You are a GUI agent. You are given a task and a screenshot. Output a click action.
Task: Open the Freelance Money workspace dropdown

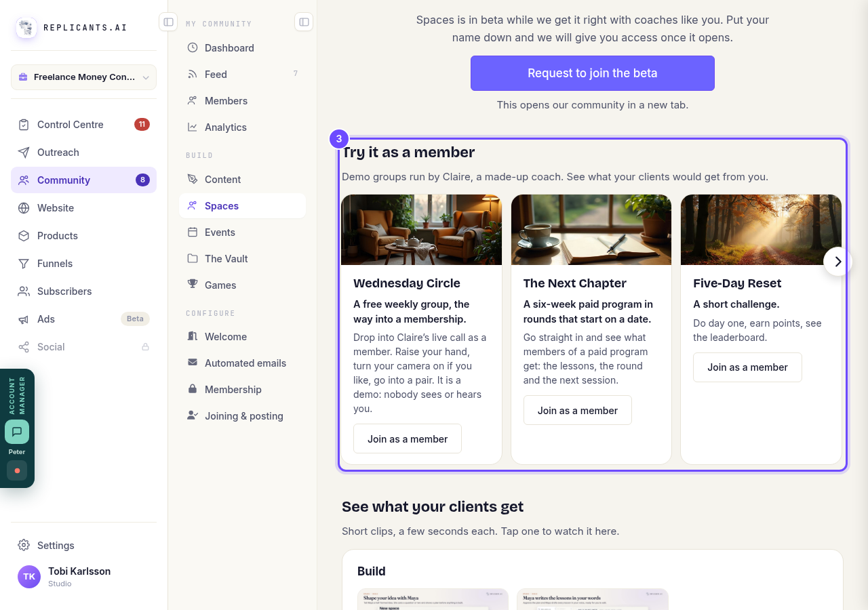coord(83,77)
